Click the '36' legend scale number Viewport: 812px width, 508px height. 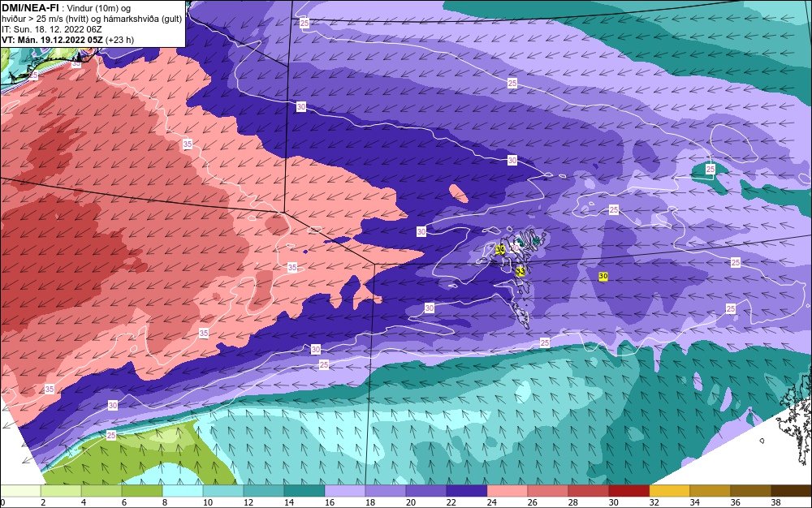(736, 502)
